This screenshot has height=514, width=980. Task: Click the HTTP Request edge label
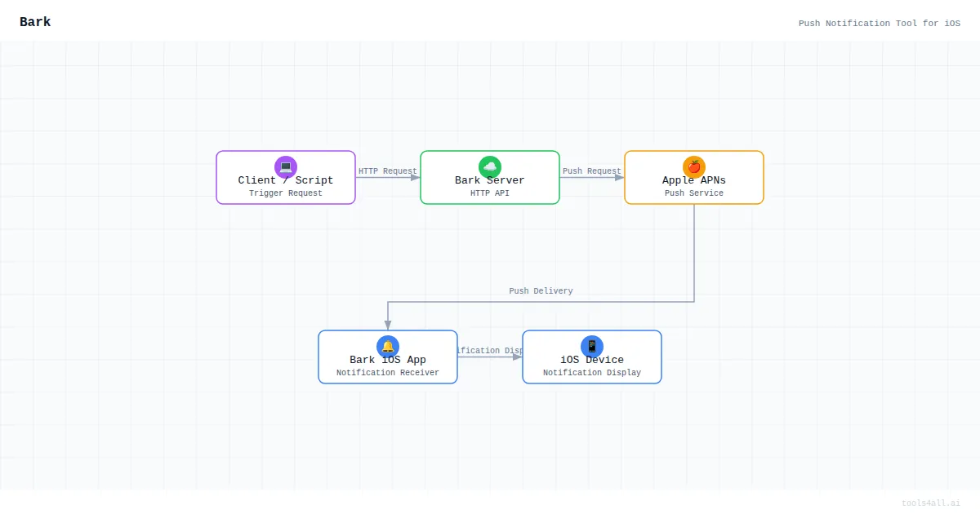388,171
